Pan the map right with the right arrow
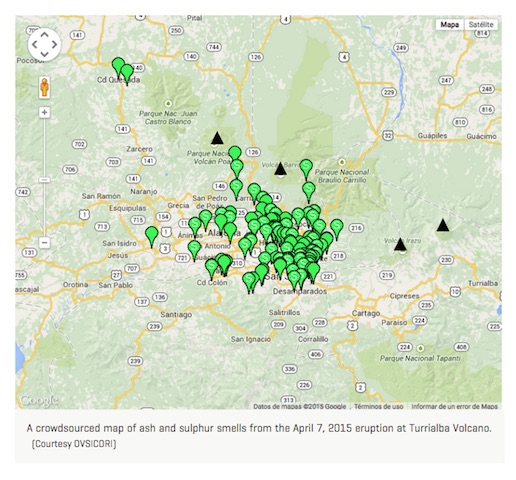 pos(55,45)
